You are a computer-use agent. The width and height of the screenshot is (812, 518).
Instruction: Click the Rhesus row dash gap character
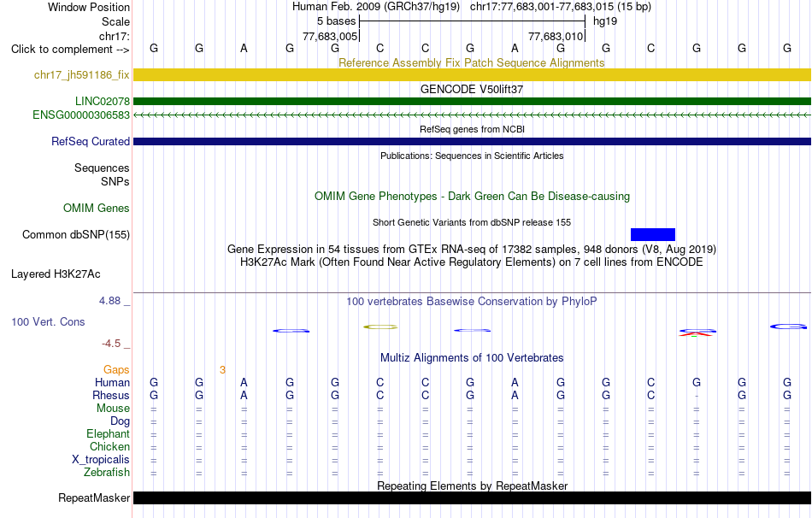(x=697, y=397)
